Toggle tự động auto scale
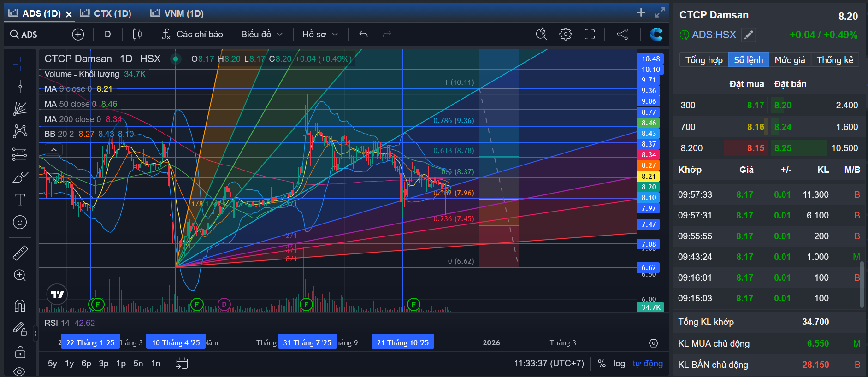The width and height of the screenshot is (868, 377). point(648,364)
